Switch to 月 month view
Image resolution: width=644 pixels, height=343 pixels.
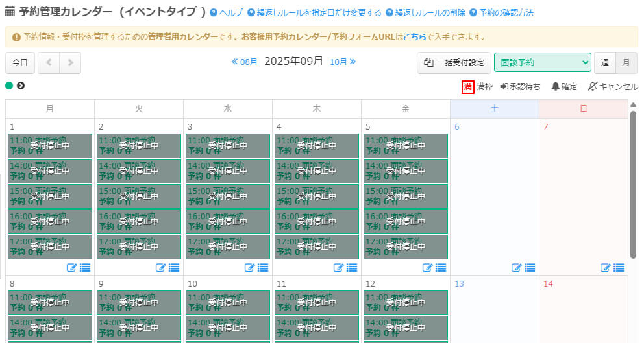[x=626, y=63]
